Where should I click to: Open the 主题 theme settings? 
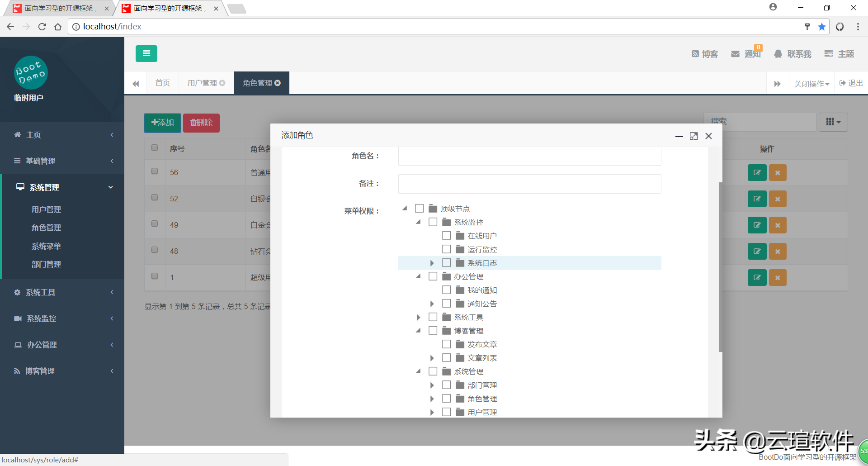pyautogui.click(x=839, y=54)
